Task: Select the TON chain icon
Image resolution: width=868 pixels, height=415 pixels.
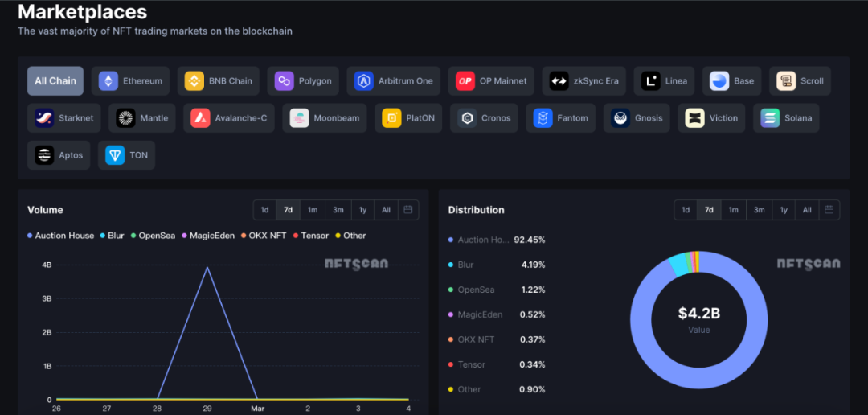Action: (115, 155)
